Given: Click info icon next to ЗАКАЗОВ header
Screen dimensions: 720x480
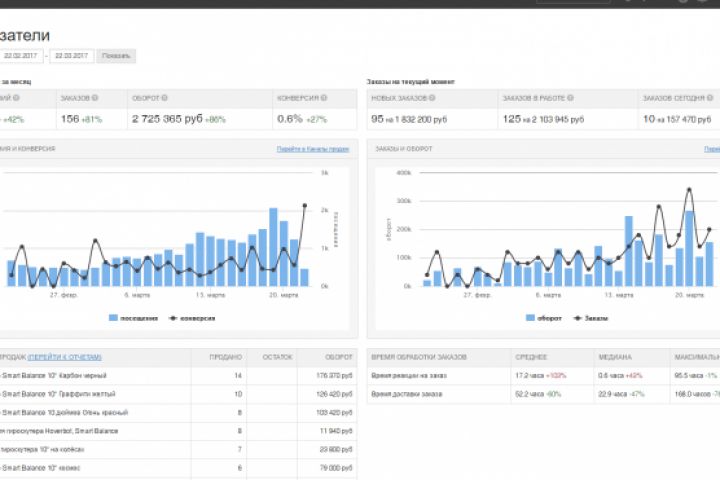Looking at the screenshot, I should pos(95,98).
